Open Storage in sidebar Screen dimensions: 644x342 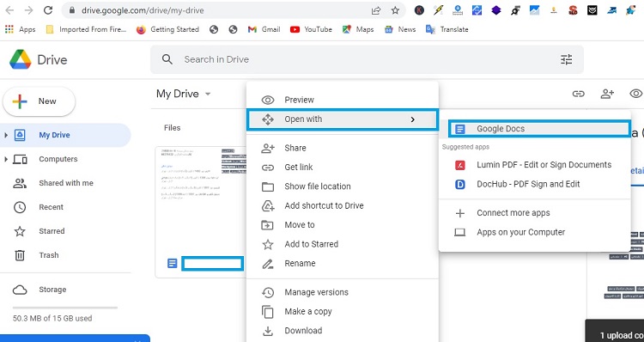(52, 290)
